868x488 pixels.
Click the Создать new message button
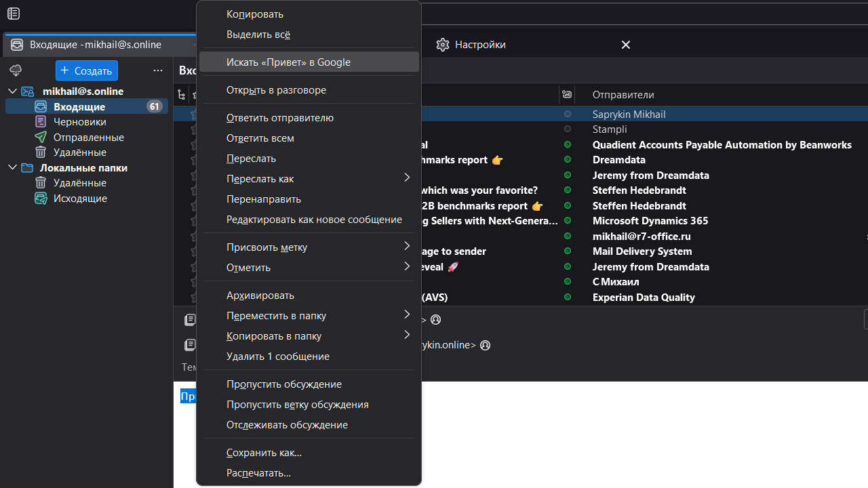click(87, 70)
